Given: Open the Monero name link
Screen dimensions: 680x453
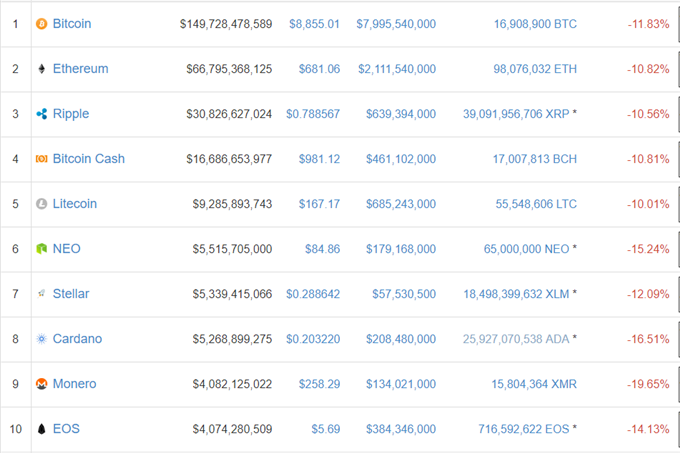Looking at the screenshot, I should tap(75, 384).
